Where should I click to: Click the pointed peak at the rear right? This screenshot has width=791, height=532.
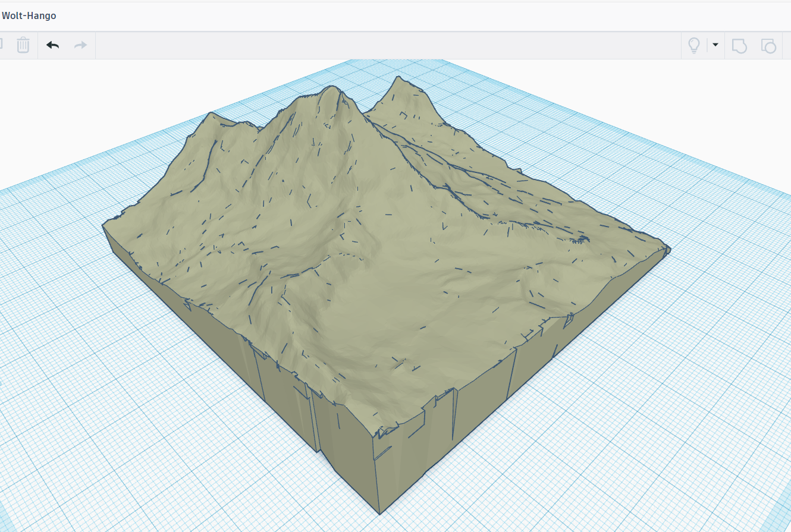pos(397,80)
